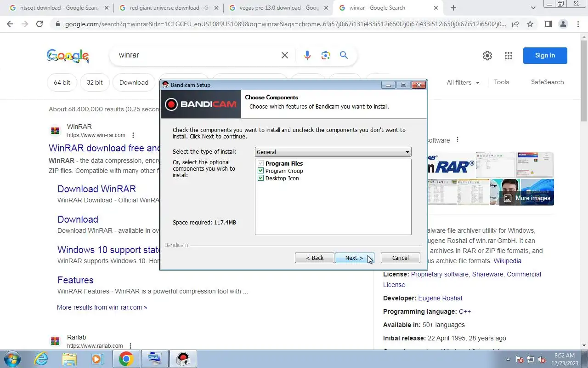Open a new Chrome tab
This screenshot has width=588, height=368.
453,8
